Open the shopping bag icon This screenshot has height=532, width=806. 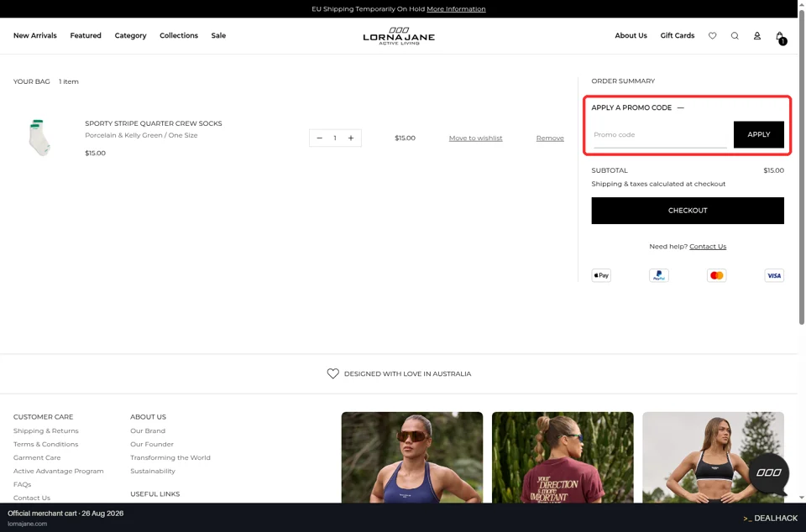(x=780, y=37)
